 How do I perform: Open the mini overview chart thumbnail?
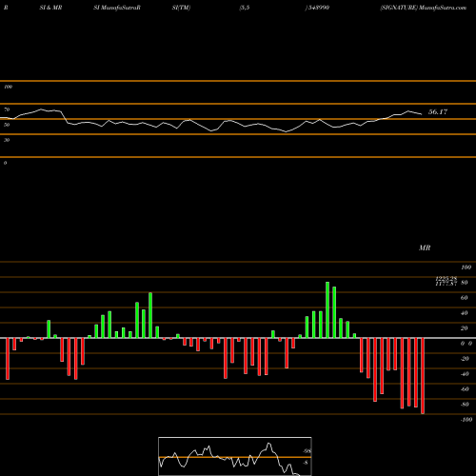point(235,456)
